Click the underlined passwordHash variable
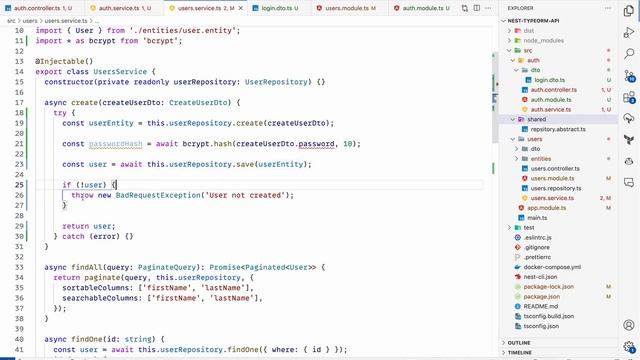The width and height of the screenshot is (640, 360). [116, 144]
